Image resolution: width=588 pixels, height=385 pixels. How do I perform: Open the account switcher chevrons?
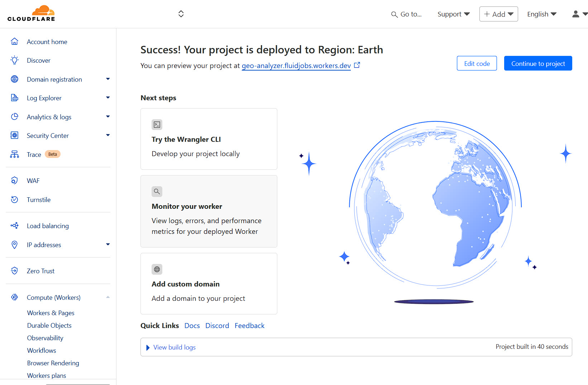pyautogui.click(x=181, y=14)
